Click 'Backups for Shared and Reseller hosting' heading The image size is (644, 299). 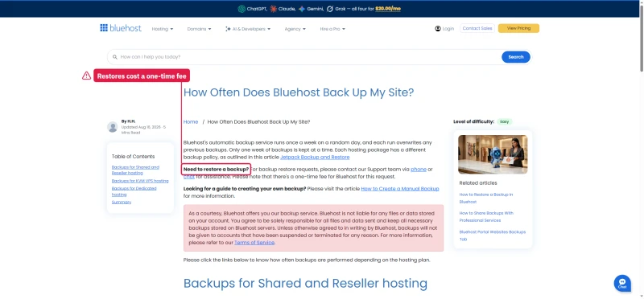(305, 283)
